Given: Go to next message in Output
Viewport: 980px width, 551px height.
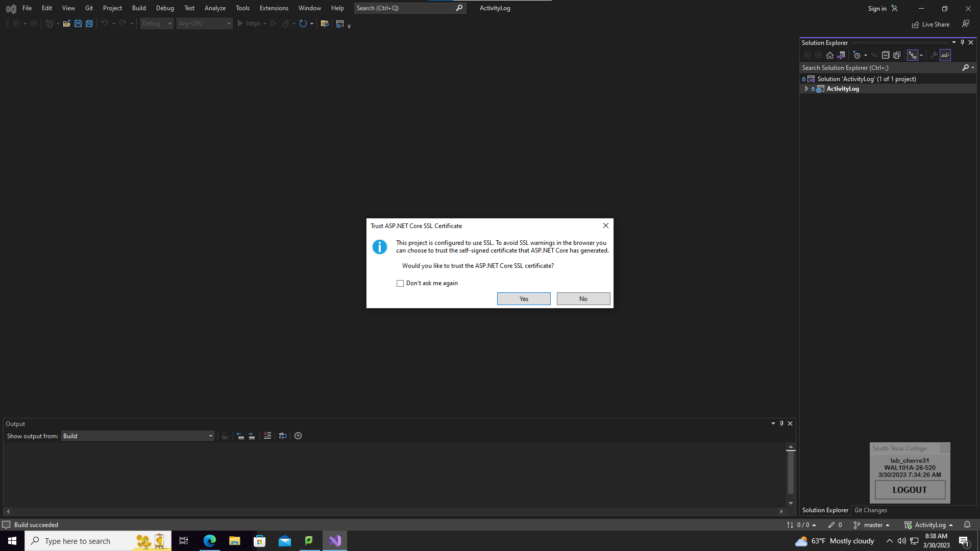Looking at the screenshot, I should (252, 436).
